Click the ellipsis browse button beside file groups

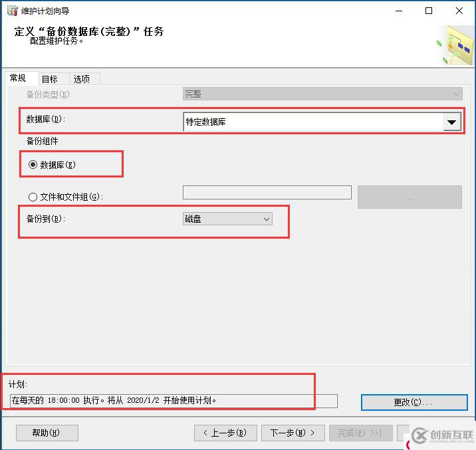[x=410, y=197]
